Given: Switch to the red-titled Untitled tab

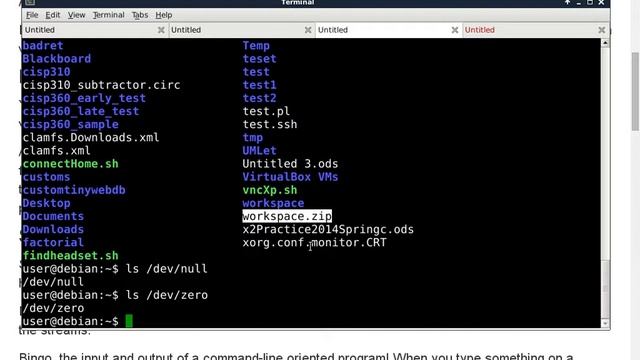Looking at the screenshot, I should point(536,30).
